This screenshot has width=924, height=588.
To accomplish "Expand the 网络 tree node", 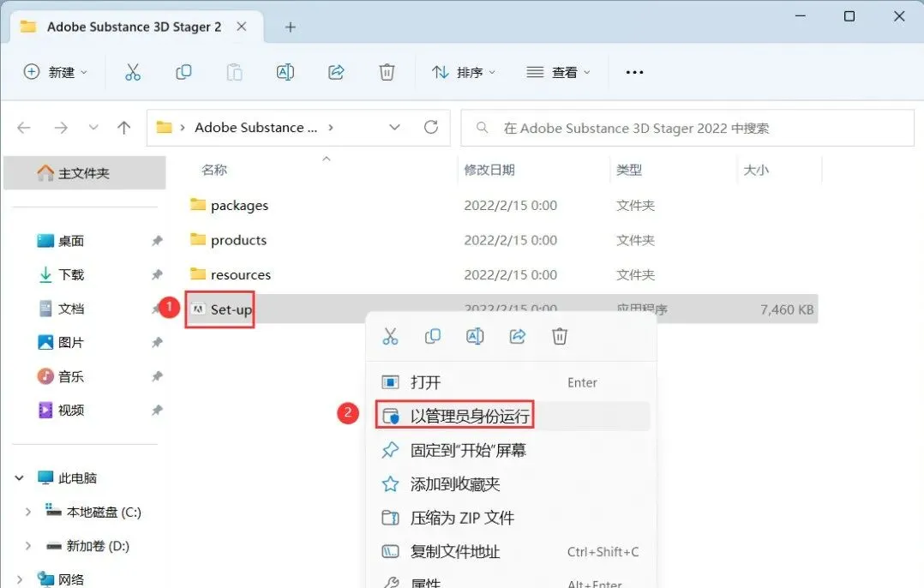I will pyautogui.click(x=20, y=579).
